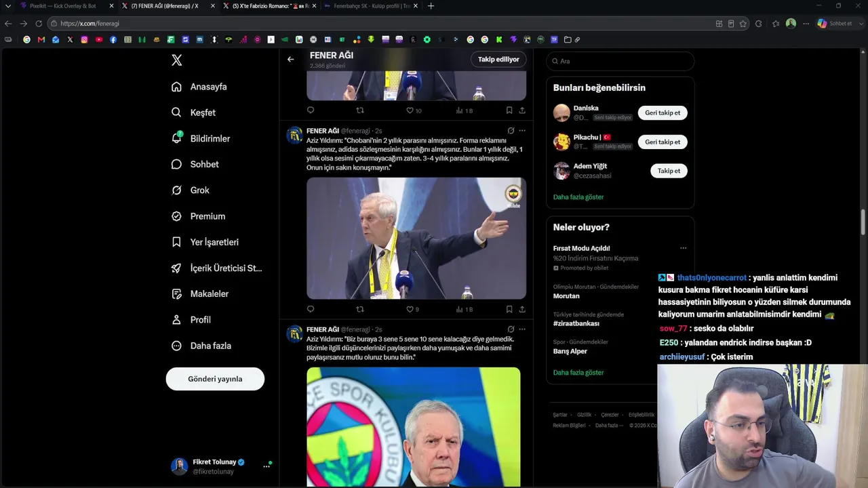Open Premium in the sidebar
Viewport: 868px width, 488px height.
click(x=199, y=216)
